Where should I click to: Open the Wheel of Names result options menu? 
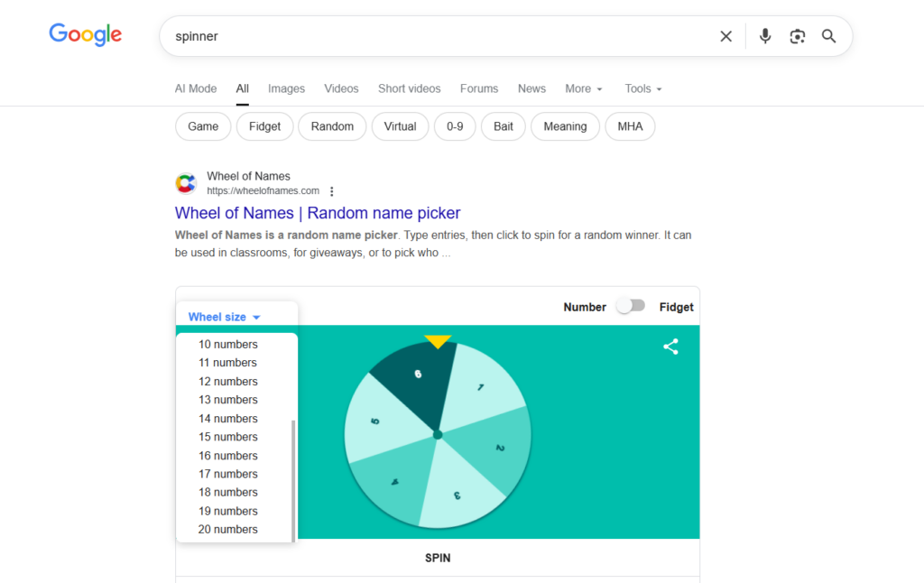point(332,191)
